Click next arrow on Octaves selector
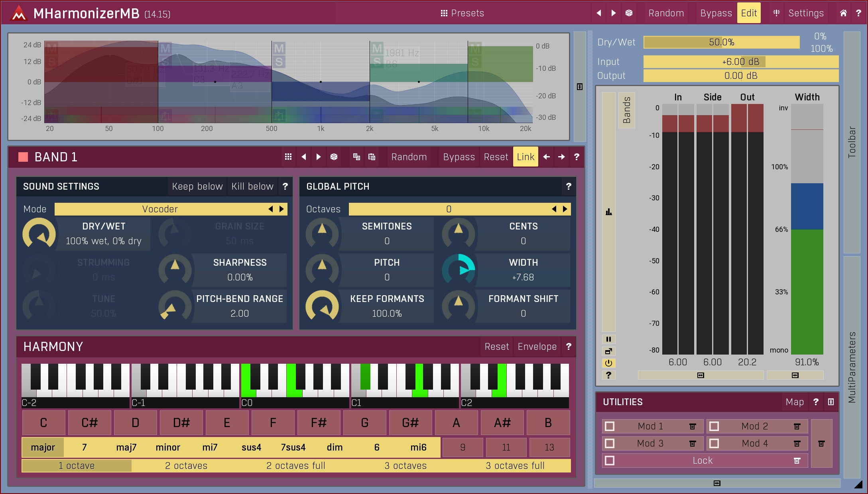The height and width of the screenshot is (494, 868). point(565,209)
